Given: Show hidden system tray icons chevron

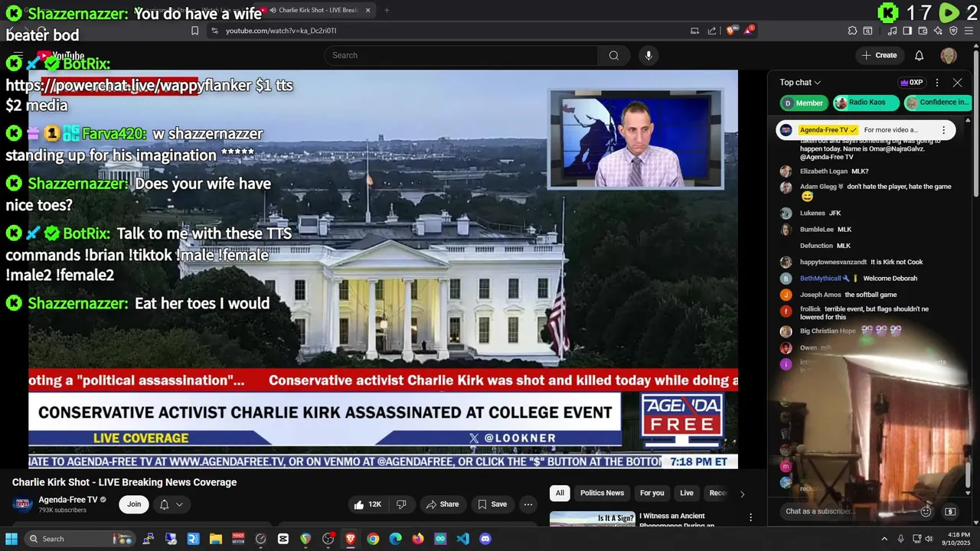Looking at the screenshot, I should click(884, 539).
